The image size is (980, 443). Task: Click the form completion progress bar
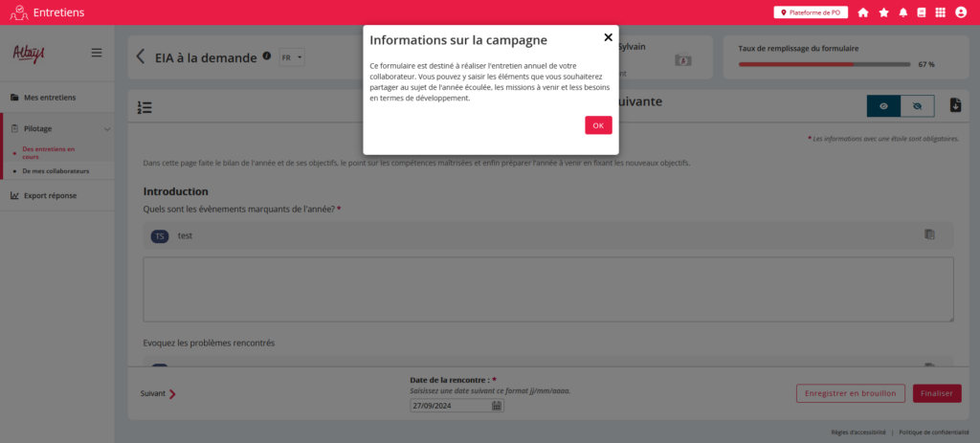pos(824,64)
